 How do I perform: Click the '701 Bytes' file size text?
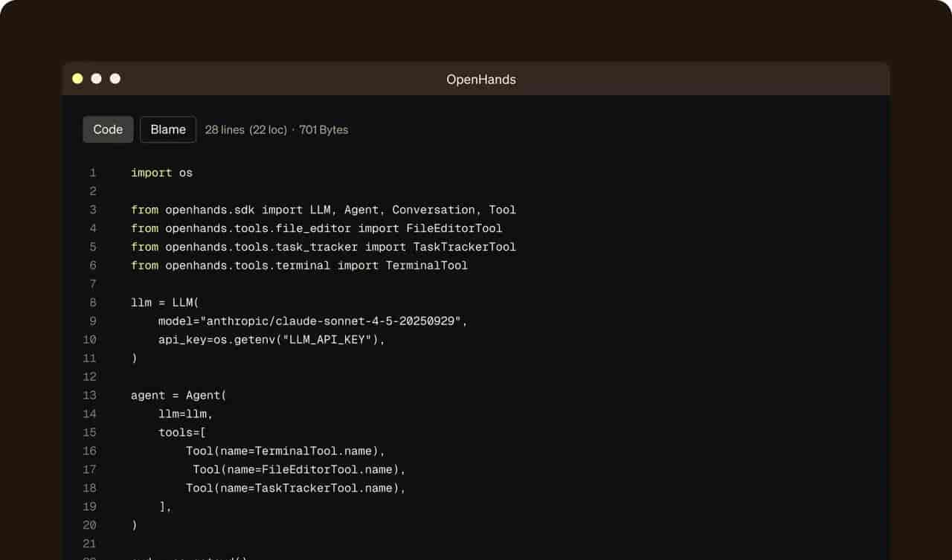tap(324, 129)
